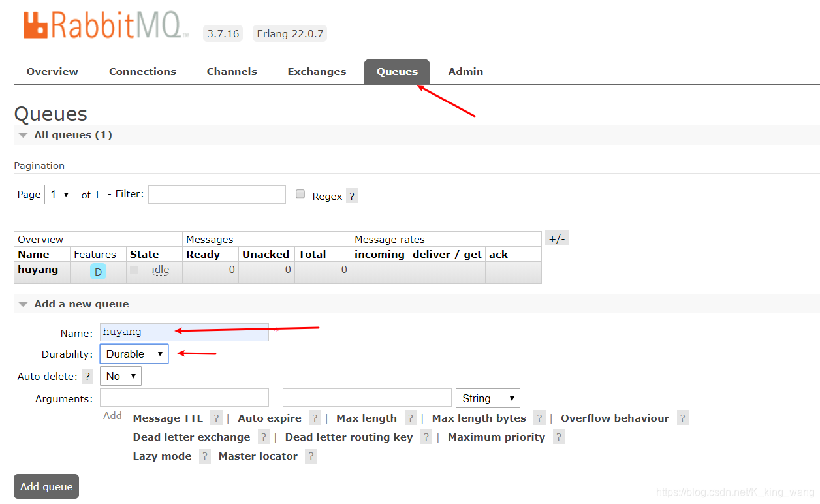
Task: Add the Master locator argument
Action: point(258,456)
